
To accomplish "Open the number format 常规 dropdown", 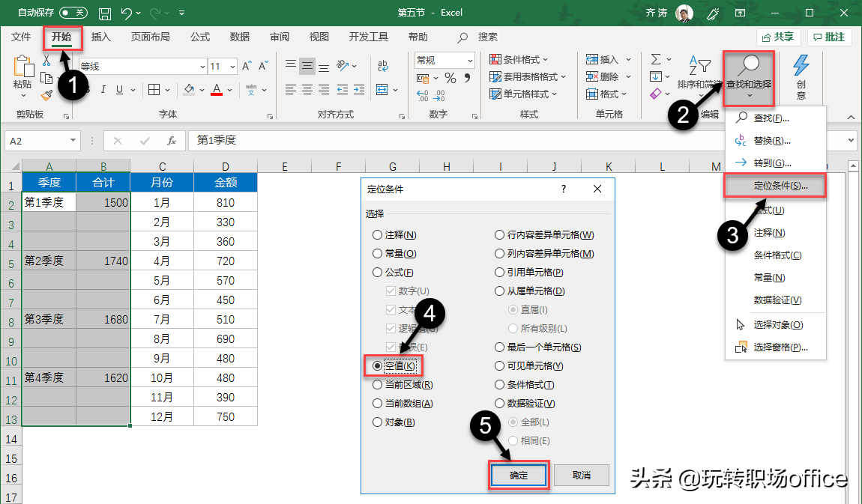I will click(x=470, y=61).
